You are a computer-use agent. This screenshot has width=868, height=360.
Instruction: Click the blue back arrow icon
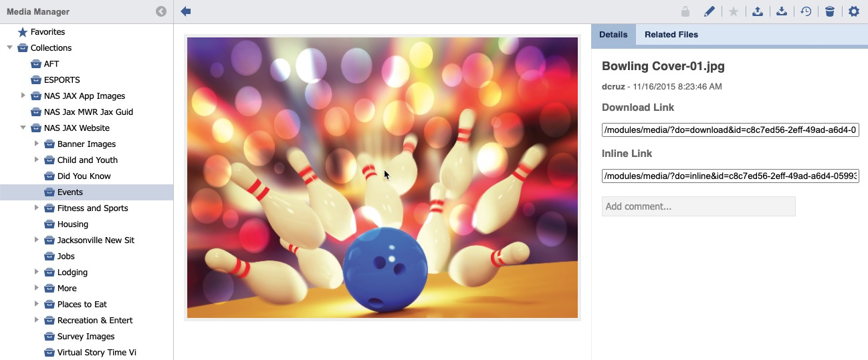pyautogui.click(x=186, y=11)
